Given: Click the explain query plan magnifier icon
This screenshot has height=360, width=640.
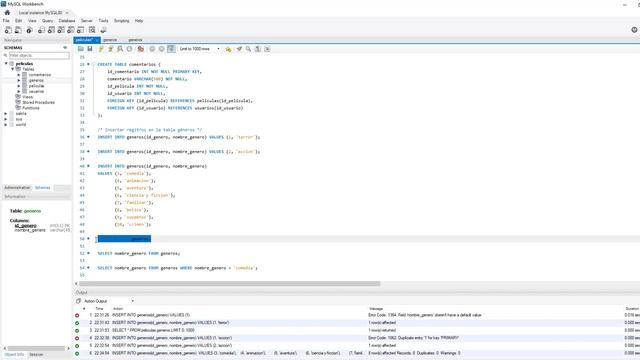Looking at the screenshot, I should [120, 49].
